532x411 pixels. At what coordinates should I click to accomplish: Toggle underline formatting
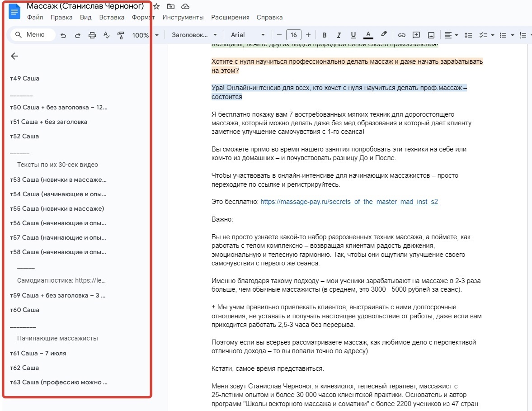click(x=353, y=35)
